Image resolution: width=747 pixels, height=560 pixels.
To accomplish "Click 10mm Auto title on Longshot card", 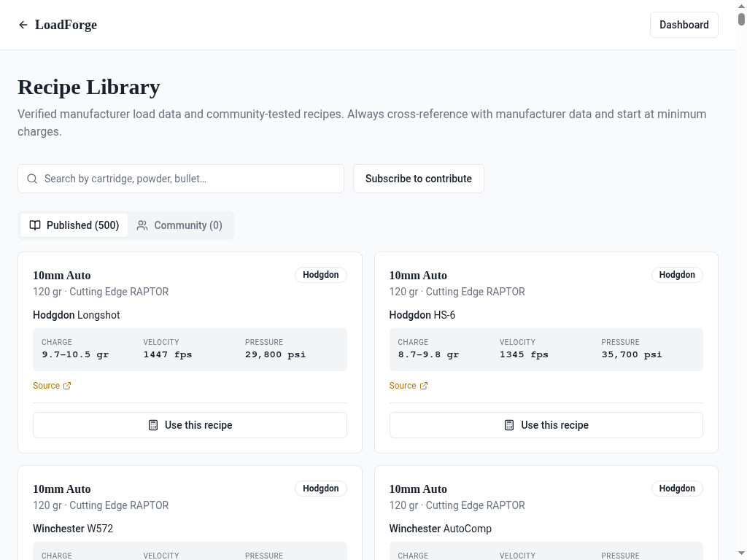I will click(x=61, y=275).
